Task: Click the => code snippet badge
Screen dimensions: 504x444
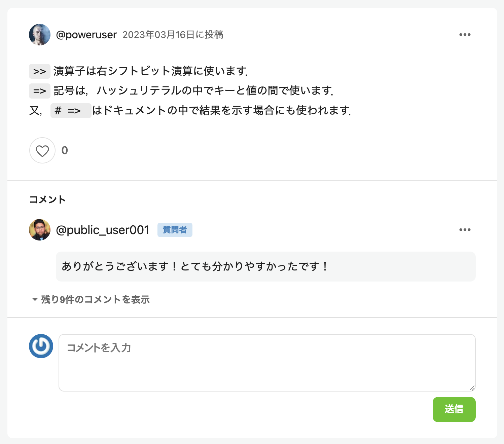Action: tap(39, 90)
